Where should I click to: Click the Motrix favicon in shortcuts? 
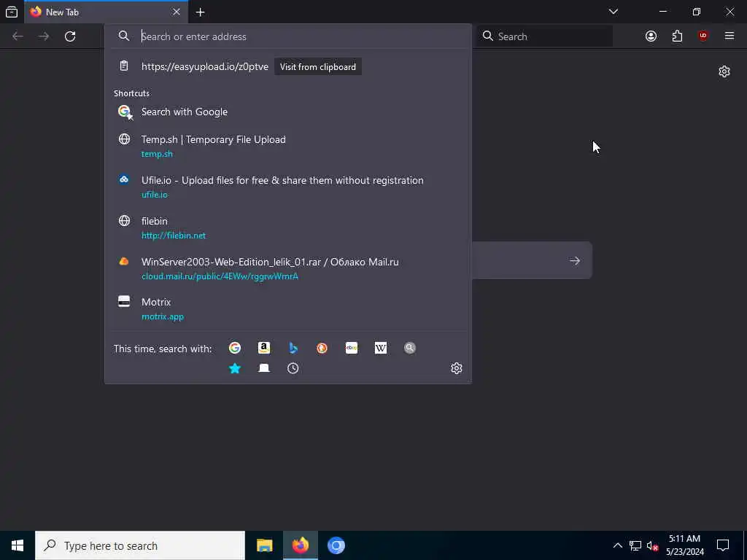tap(124, 301)
